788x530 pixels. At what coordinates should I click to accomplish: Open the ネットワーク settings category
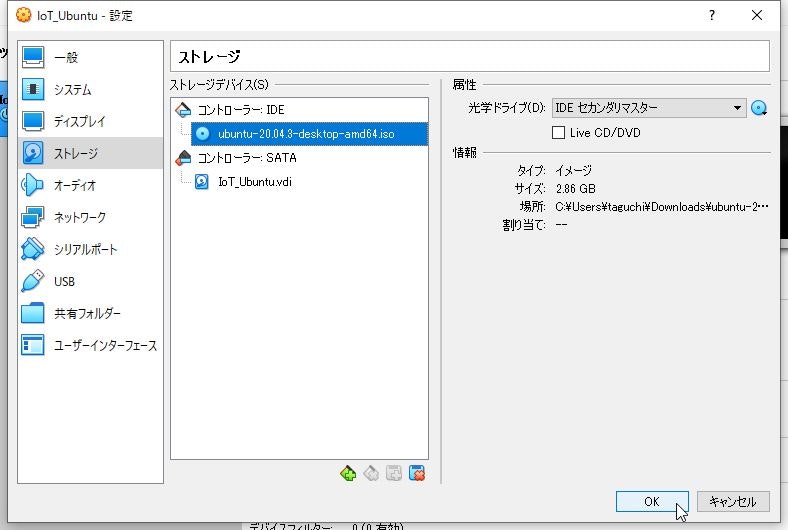click(90, 218)
